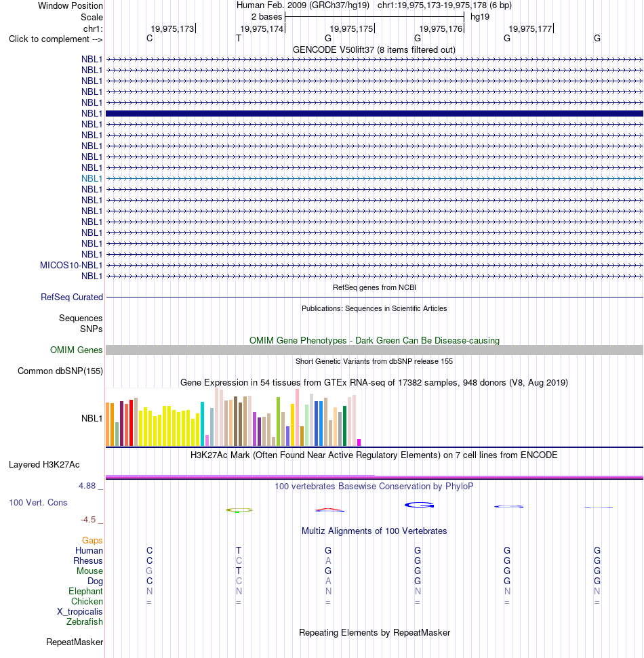Click the orange Gaps row label
This screenshot has height=658, width=644.
click(x=92, y=541)
